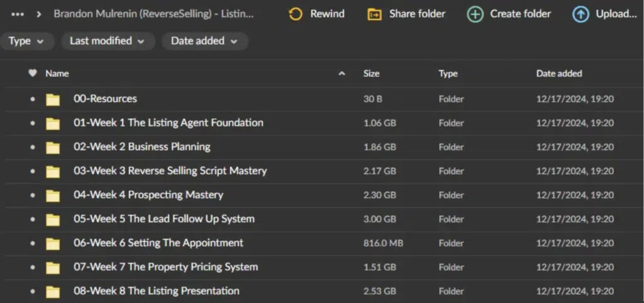Click the 00-Resources folder icon

pyautogui.click(x=53, y=99)
